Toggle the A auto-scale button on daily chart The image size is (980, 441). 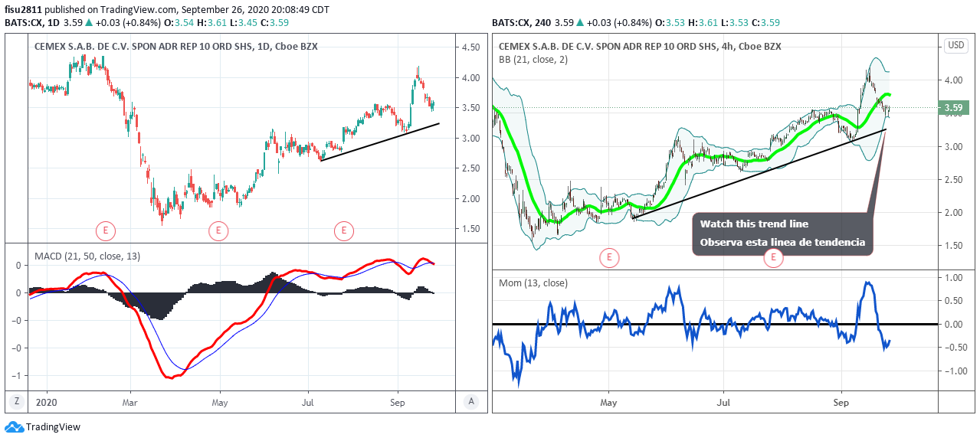471,402
